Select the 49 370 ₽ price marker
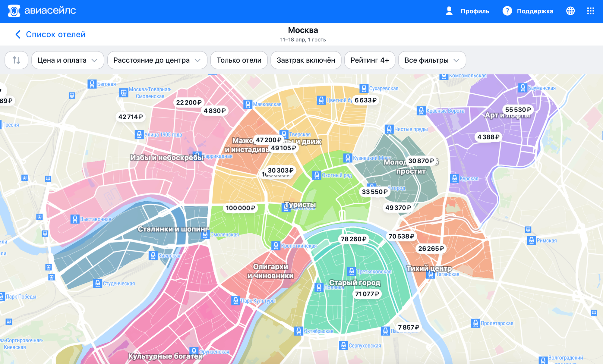This screenshot has width=603, height=364. 398,208
